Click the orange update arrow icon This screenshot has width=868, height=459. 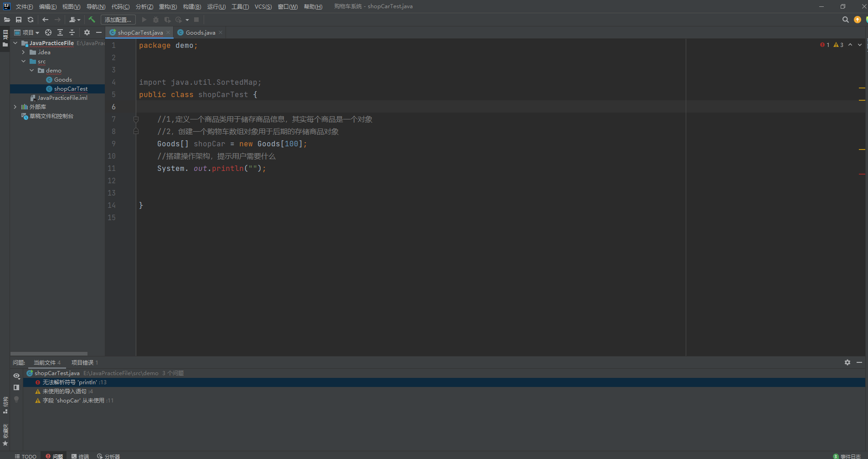858,20
